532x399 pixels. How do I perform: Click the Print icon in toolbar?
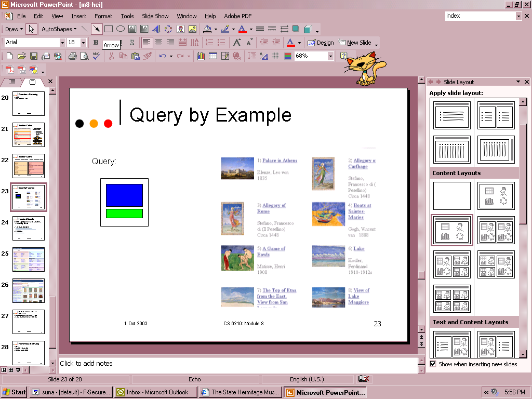tap(73, 56)
